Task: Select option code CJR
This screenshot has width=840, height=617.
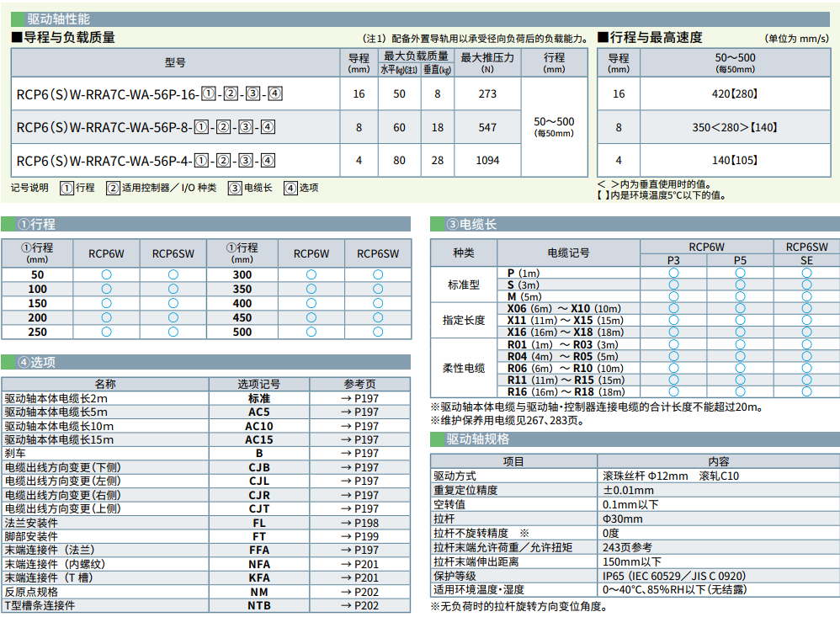Action: [258, 496]
